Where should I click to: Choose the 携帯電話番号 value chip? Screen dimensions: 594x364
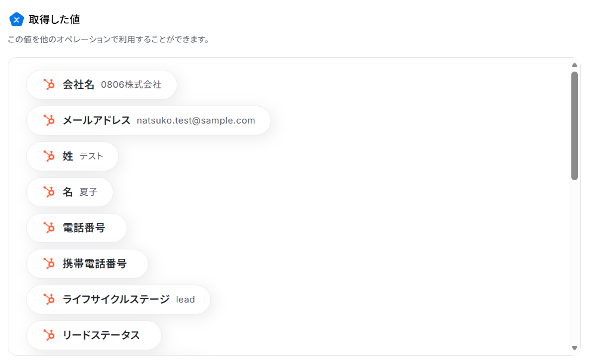[x=87, y=264]
